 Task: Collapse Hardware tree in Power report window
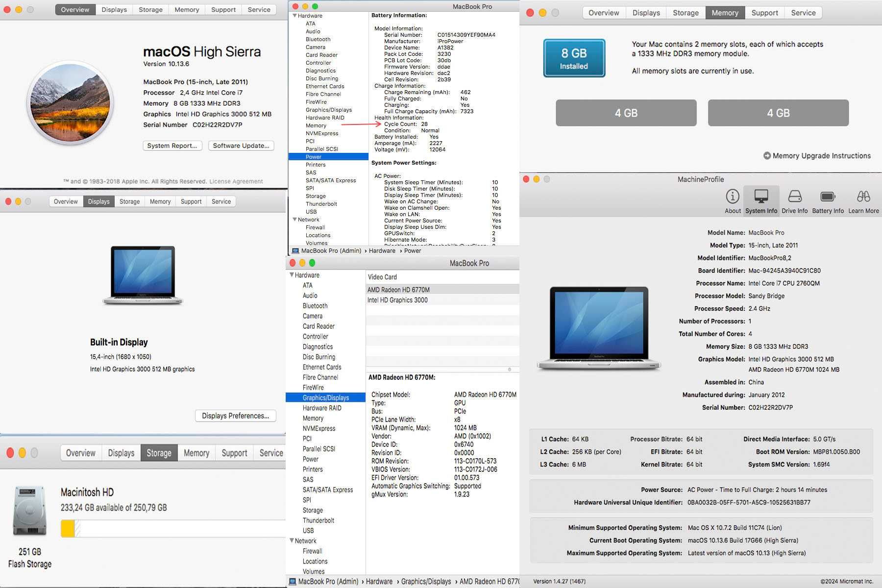[294, 16]
